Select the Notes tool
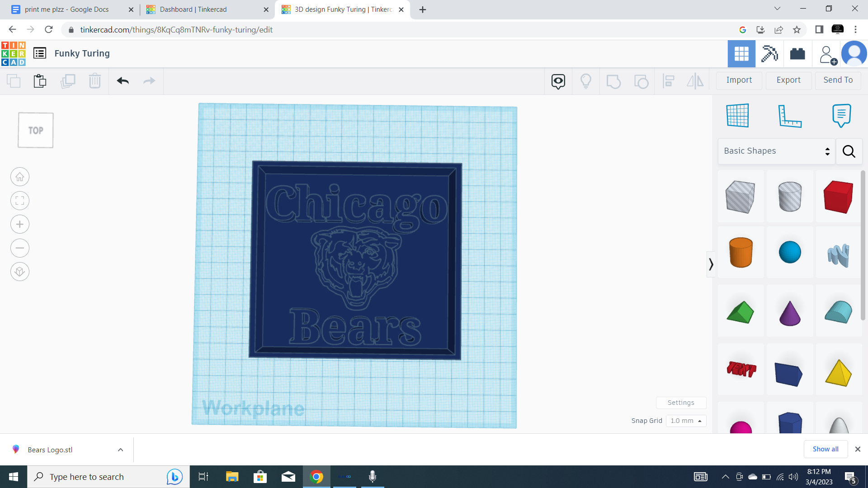The width and height of the screenshot is (868, 488). tap(841, 116)
